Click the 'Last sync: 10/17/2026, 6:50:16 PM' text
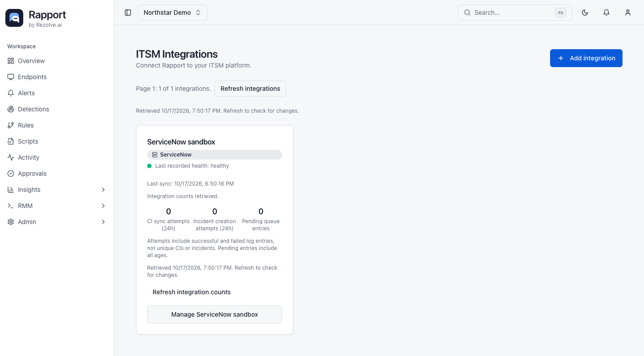The width and height of the screenshot is (644, 356). (191, 184)
